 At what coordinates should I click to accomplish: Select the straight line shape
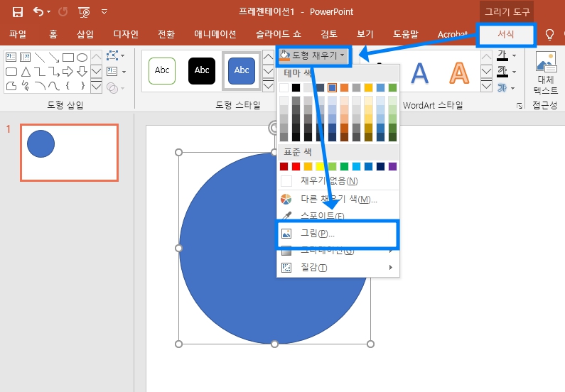(x=40, y=57)
